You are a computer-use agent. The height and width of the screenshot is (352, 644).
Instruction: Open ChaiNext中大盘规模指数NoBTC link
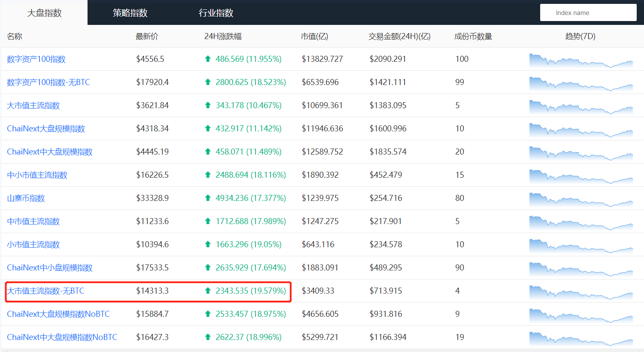tap(62, 337)
